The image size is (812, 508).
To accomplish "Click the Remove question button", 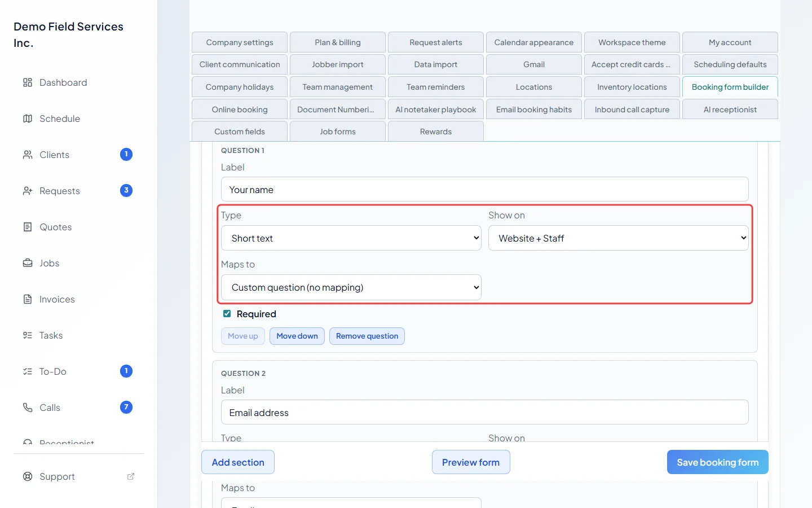I will pyautogui.click(x=367, y=336).
